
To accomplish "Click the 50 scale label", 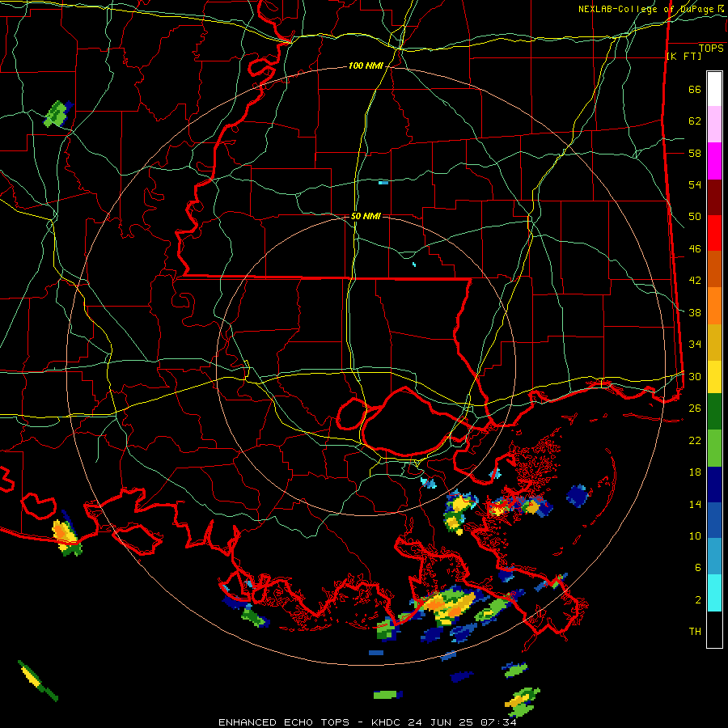I will [695, 217].
